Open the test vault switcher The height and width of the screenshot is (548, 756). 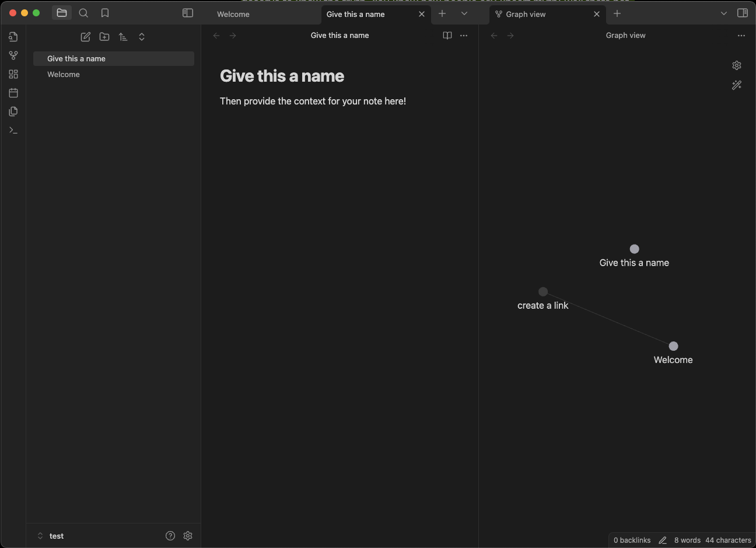(x=51, y=536)
